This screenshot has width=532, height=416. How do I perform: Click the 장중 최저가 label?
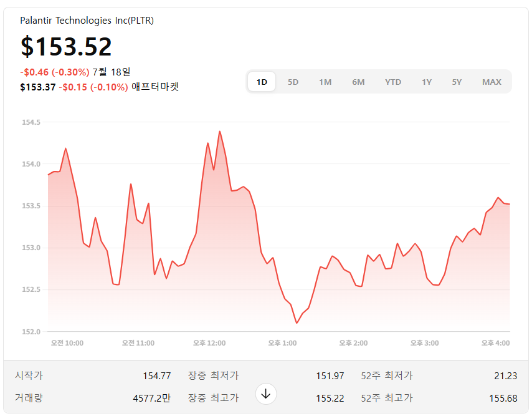pos(214,375)
